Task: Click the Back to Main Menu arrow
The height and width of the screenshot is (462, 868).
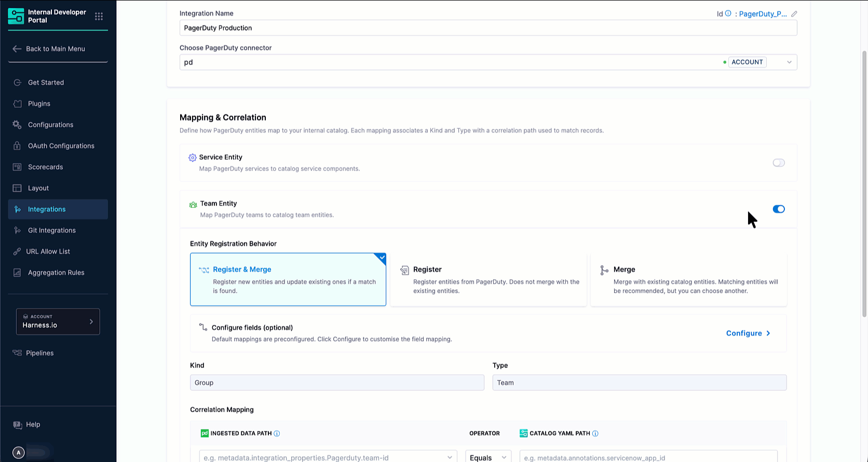Action: (x=17, y=49)
